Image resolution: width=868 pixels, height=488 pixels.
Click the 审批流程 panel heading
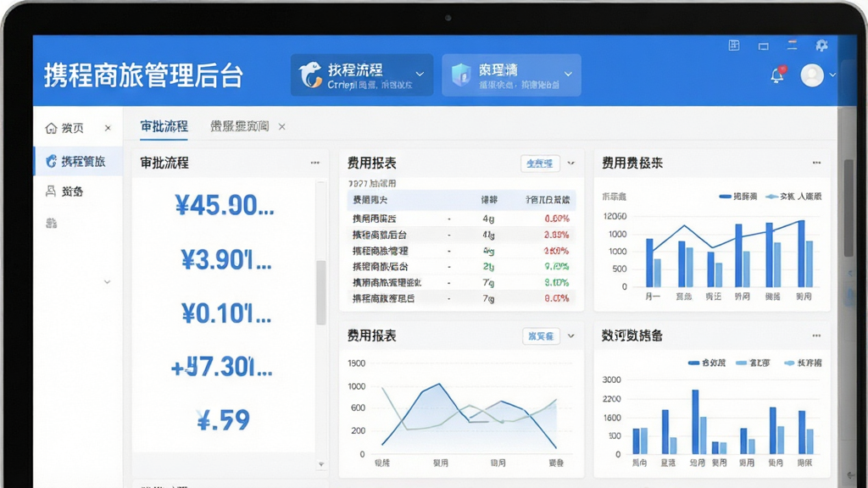point(164,163)
